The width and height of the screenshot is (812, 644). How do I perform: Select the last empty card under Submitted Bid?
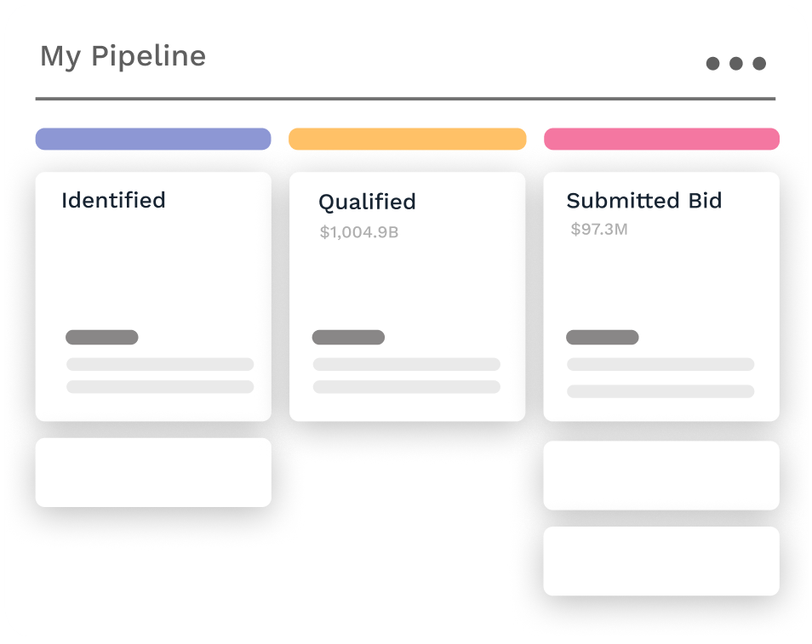661,561
